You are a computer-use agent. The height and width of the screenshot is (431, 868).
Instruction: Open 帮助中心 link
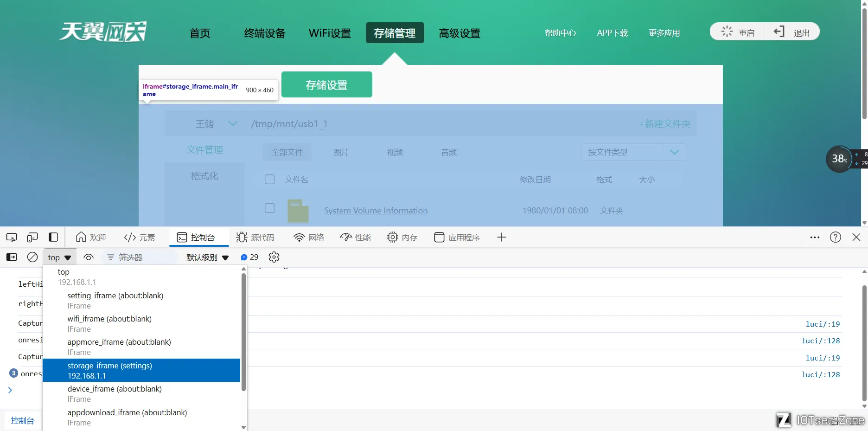click(x=560, y=33)
